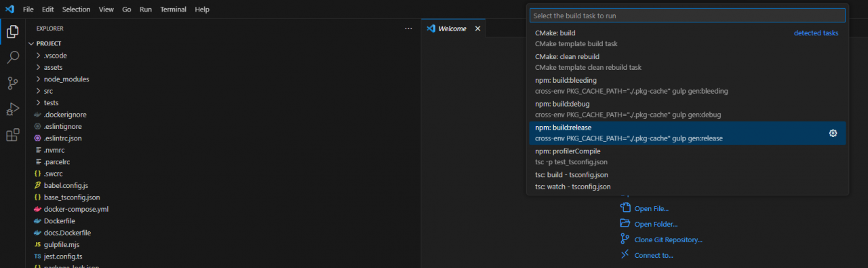The height and width of the screenshot is (268, 868).
Task: Open the Run and Debug view icon
Action: (x=12, y=109)
